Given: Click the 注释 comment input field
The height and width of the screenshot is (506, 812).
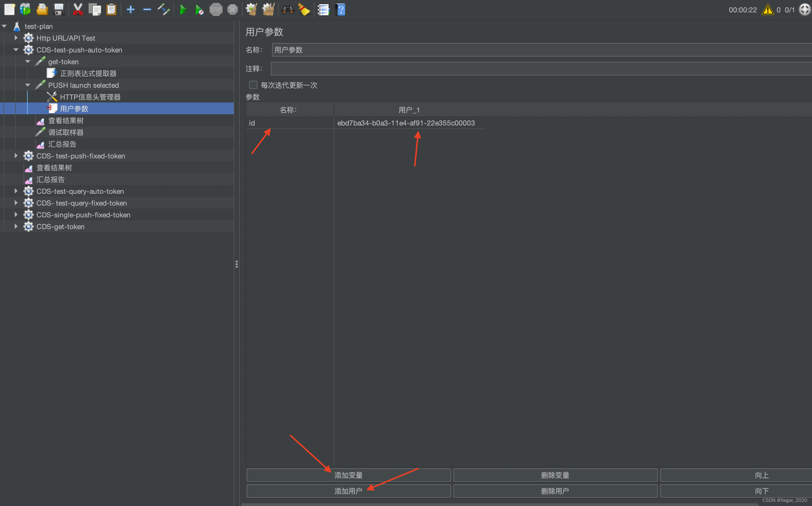Looking at the screenshot, I should point(541,69).
